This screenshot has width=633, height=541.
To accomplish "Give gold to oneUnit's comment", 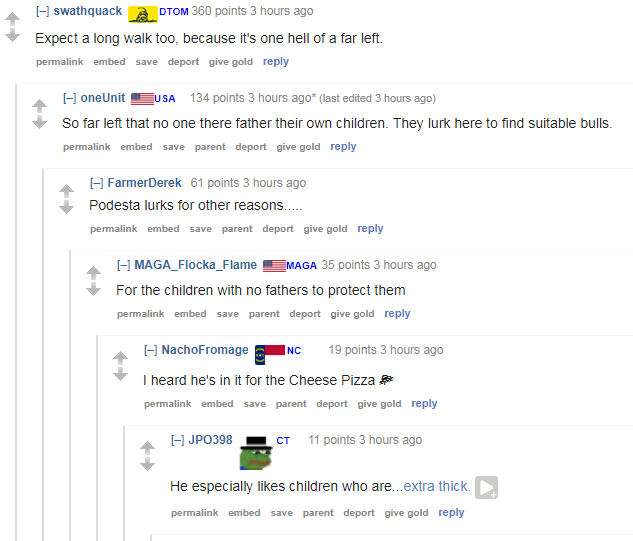I will point(298,147).
